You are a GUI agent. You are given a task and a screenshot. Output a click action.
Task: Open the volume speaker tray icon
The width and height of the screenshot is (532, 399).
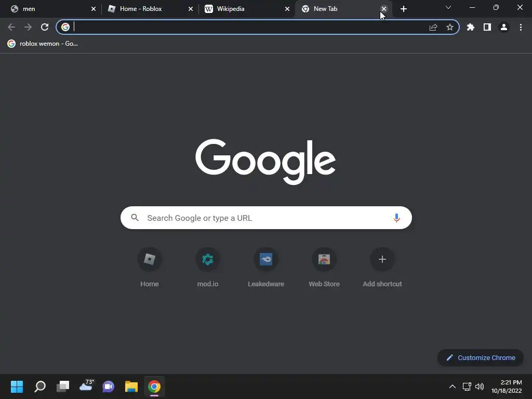coord(480,387)
